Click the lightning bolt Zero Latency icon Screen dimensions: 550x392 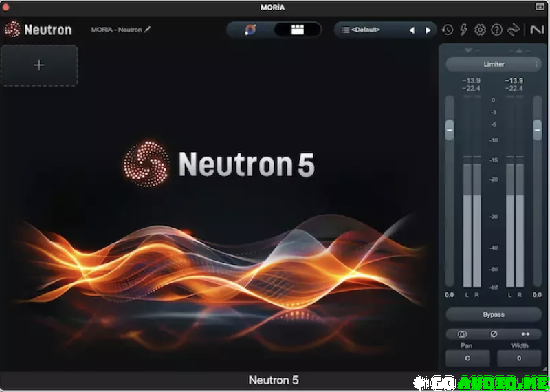coord(463,30)
